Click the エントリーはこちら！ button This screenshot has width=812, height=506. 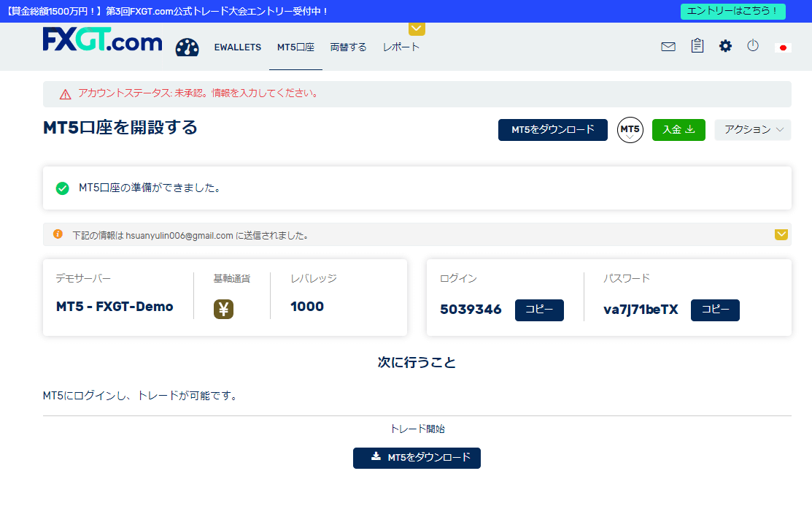pyautogui.click(x=732, y=11)
